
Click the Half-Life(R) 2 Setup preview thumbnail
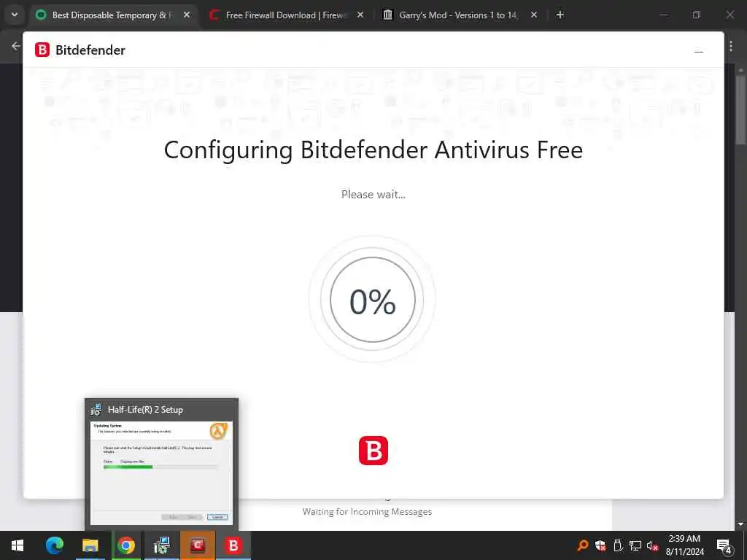click(x=161, y=472)
